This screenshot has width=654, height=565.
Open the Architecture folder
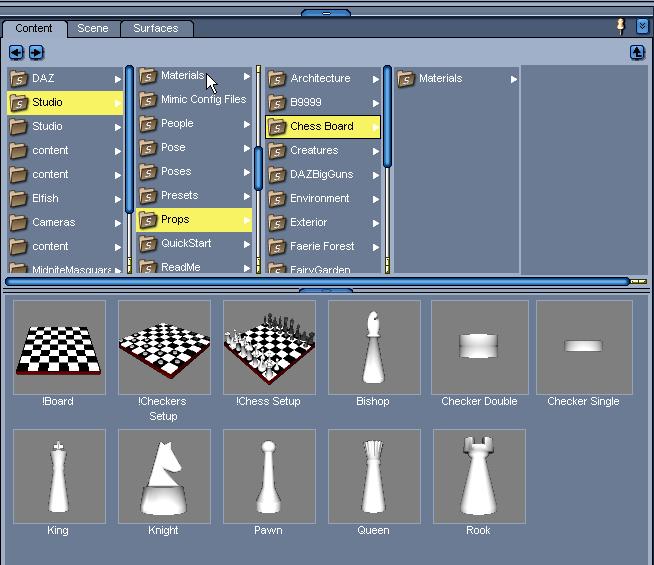click(323, 78)
